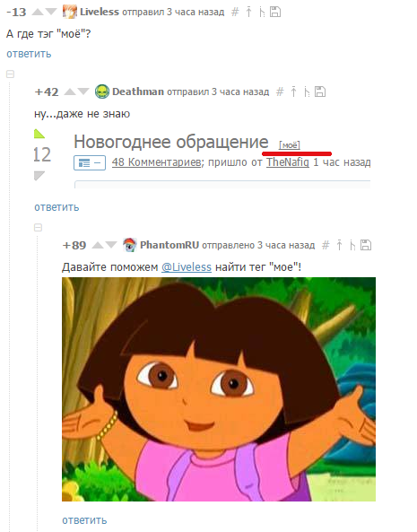Viewport: 417px width, 532px height.
Task: Click ответить under Deathman's comment
Action: 56,207
